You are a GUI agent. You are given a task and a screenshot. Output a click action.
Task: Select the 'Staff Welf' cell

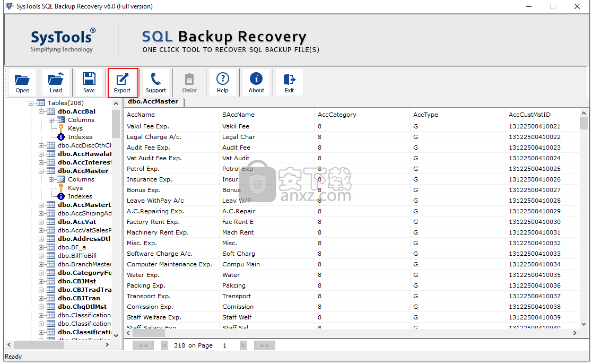click(266, 317)
